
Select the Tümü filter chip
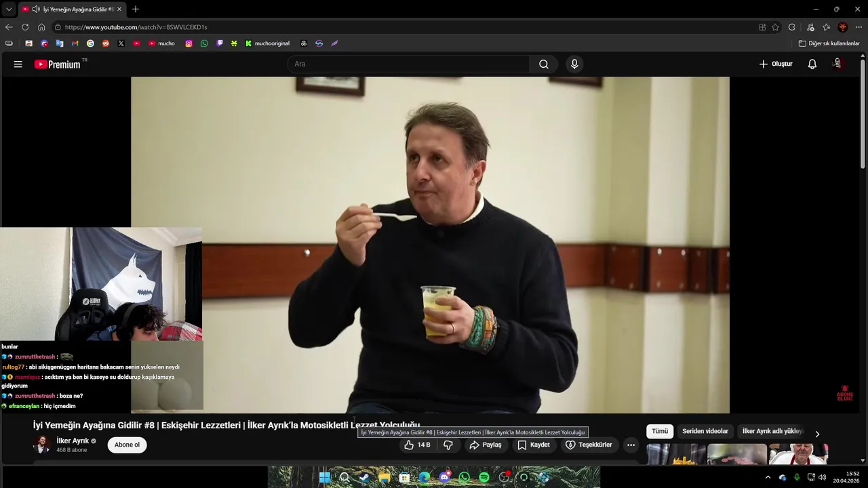pyautogui.click(x=660, y=431)
